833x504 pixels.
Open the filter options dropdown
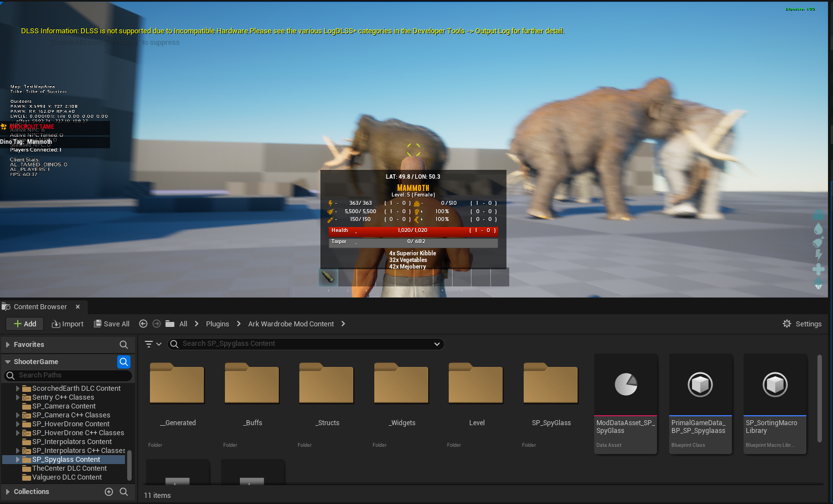point(153,344)
